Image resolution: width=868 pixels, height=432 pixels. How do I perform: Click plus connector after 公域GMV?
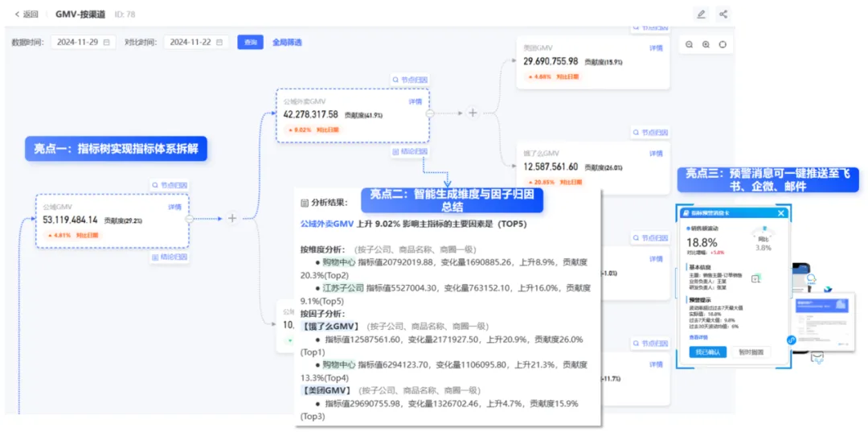[x=232, y=219]
